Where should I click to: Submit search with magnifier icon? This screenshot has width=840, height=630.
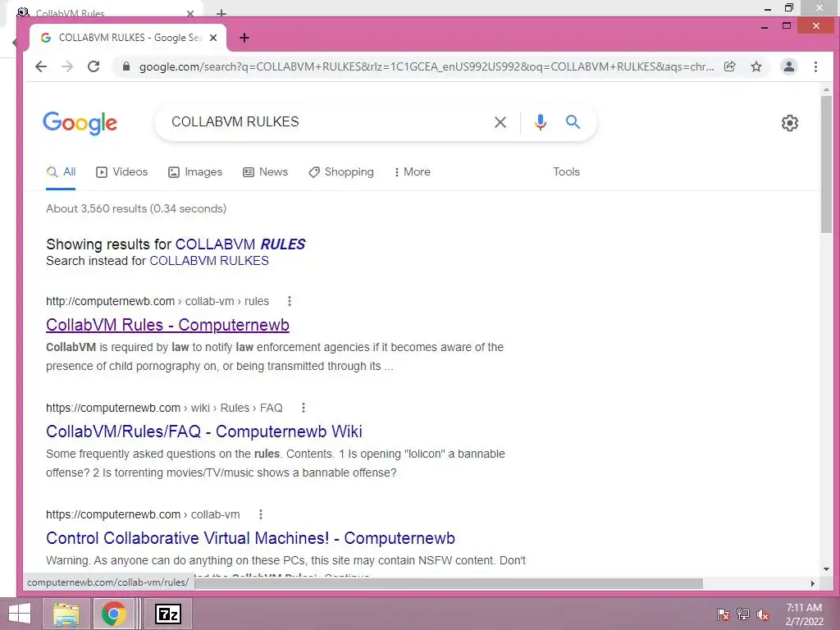573,122
